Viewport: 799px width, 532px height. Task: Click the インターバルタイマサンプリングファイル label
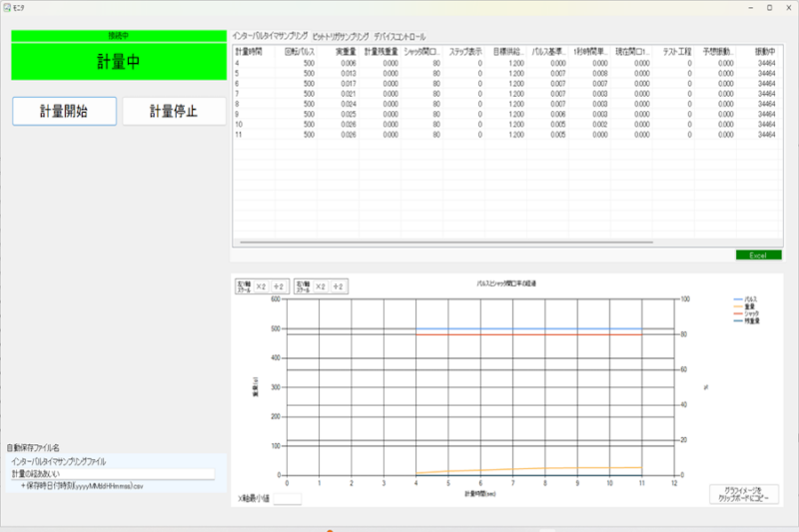pyautogui.click(x=59, y=462)
